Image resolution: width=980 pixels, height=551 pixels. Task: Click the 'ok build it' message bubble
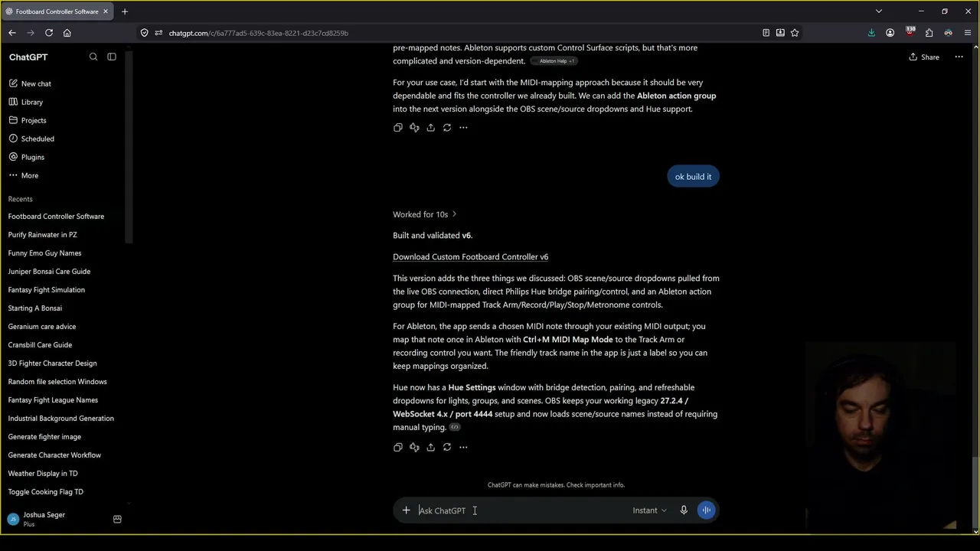(693, 177)
